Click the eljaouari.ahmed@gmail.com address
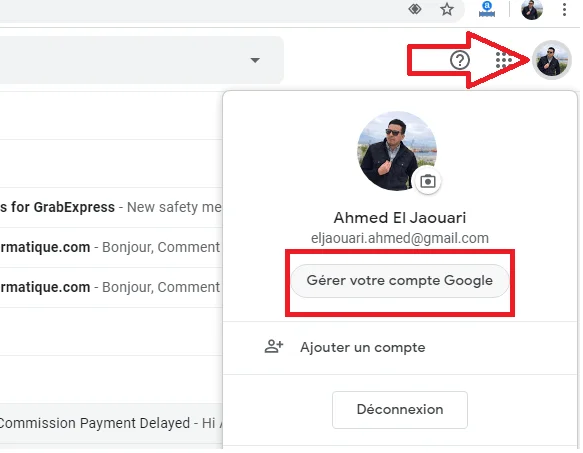 click(x=400, y=238)
